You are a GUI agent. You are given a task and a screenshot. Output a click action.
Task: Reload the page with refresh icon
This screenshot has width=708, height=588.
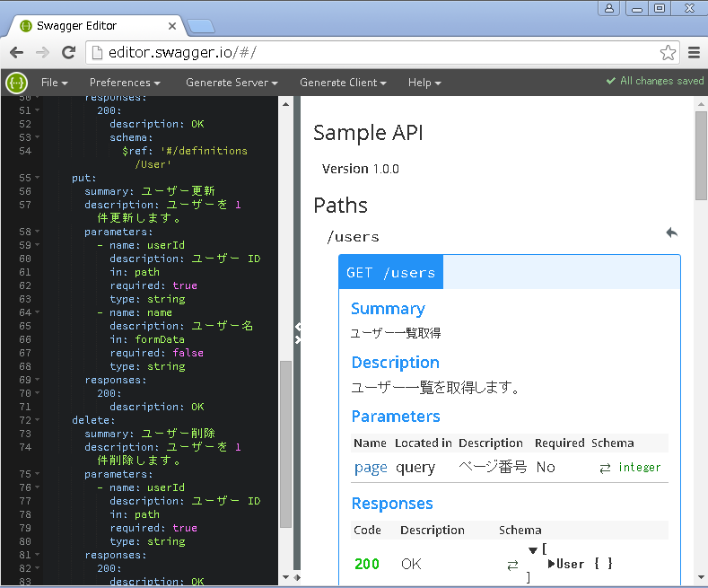[x=68, y=53]
